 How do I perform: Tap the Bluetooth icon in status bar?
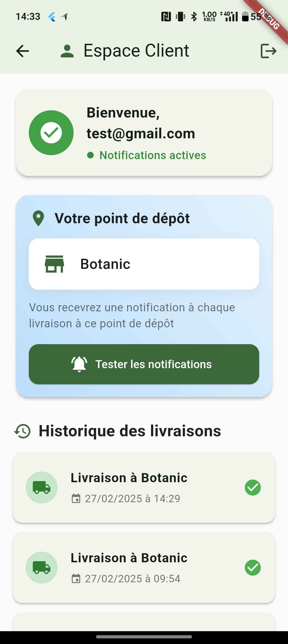[x=194, y=17]
